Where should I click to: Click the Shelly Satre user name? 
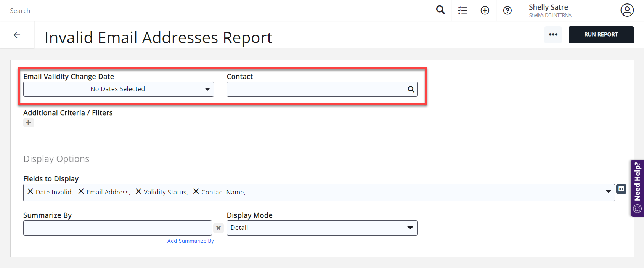tap(548, 7)
